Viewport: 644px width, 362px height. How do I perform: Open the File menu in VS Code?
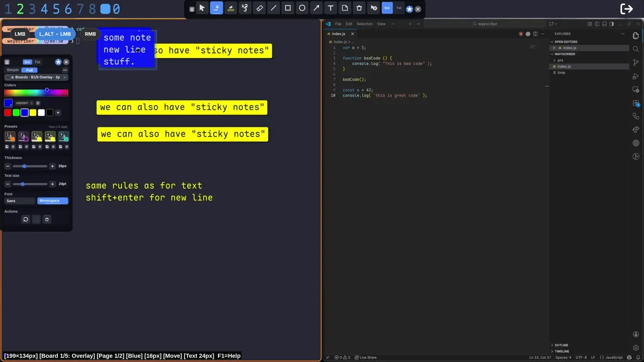pos(338,24)
